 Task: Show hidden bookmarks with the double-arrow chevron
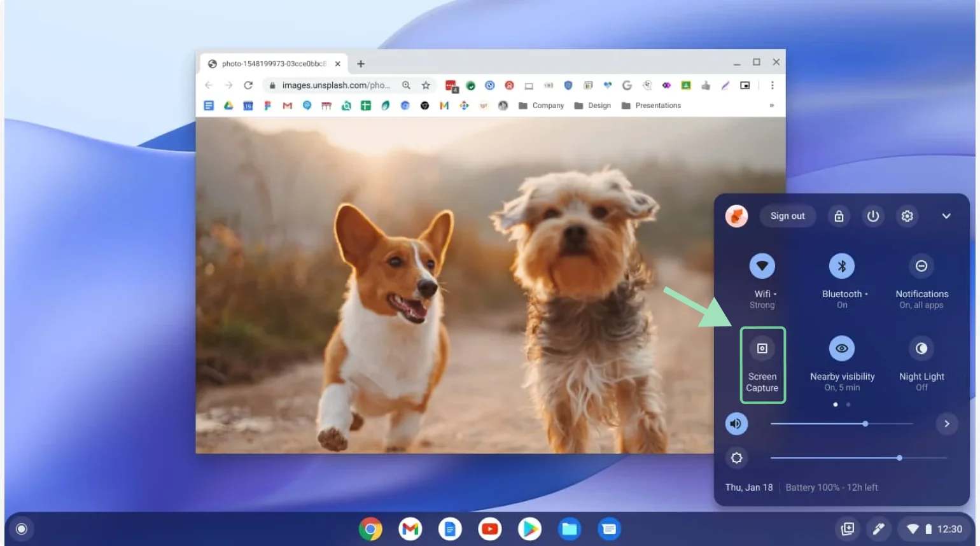[771, 105]
